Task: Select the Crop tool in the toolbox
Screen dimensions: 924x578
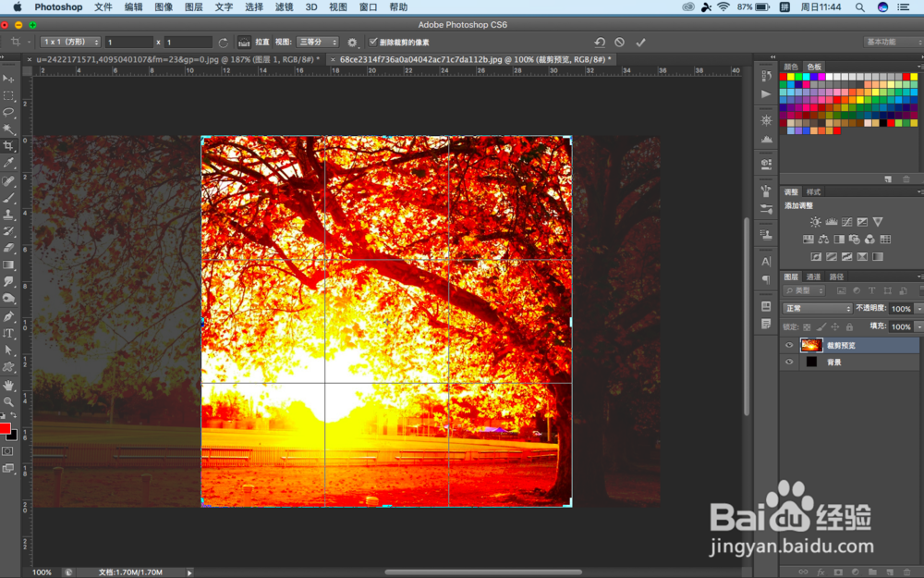Action: click(8, 146)
